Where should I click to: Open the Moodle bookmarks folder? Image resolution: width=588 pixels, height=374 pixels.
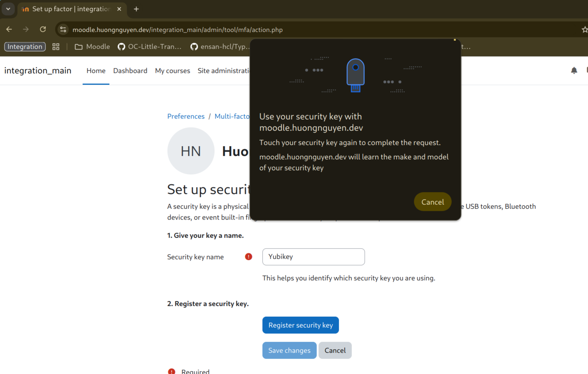pyautogui.click(x=92, y=47)
